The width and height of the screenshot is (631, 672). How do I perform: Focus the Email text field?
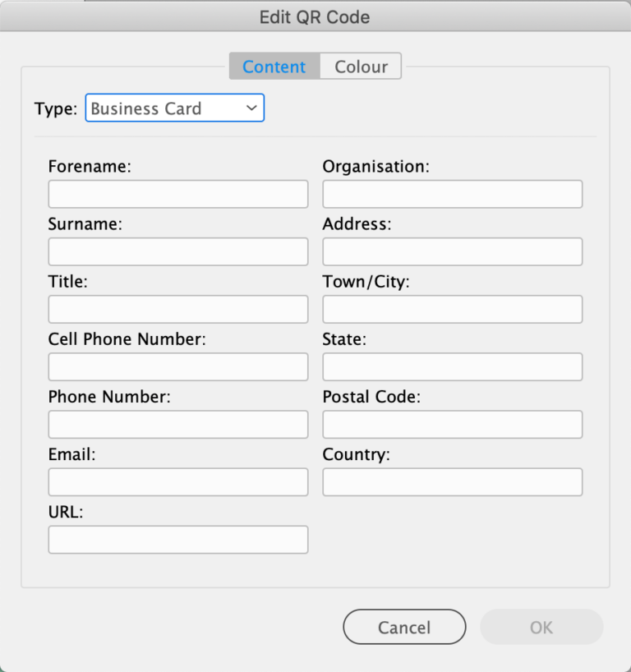[178, 482]
